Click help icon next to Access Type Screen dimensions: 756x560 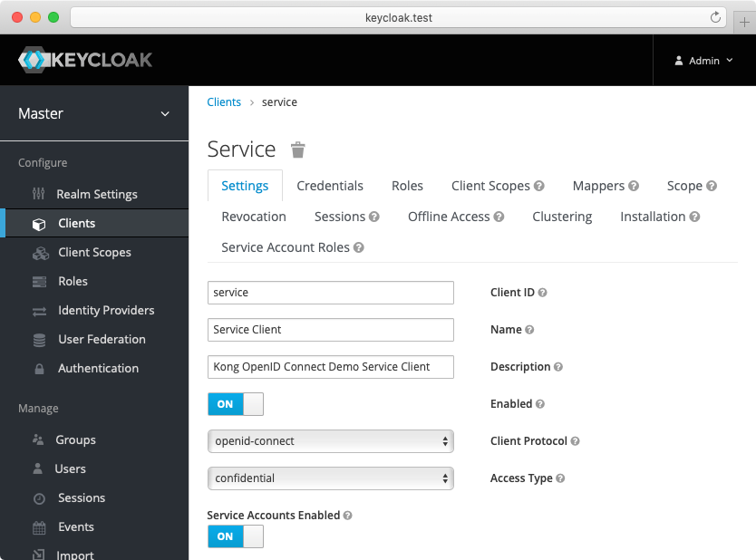point(560,478)
